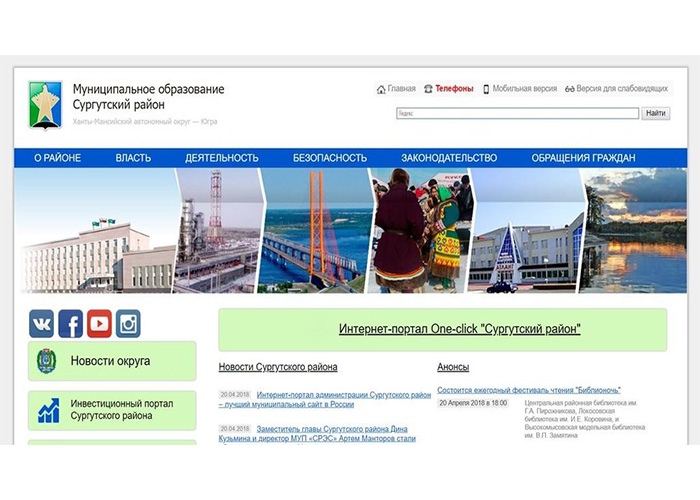Open the ВЛАСТЬ menu
Image resolution: width=700 pixels, height=500 pixels.
click(x=133, y=158)
